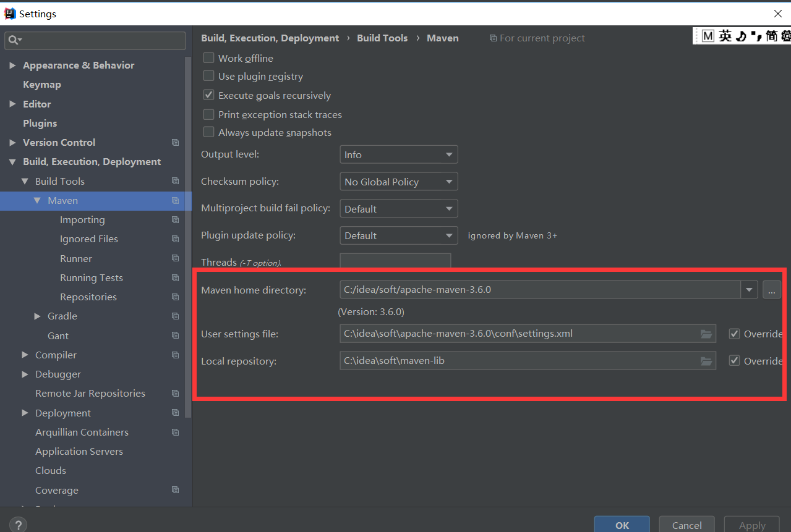
Task: Tick Always update snapshots checkbox
Action: tap(209, 132)
